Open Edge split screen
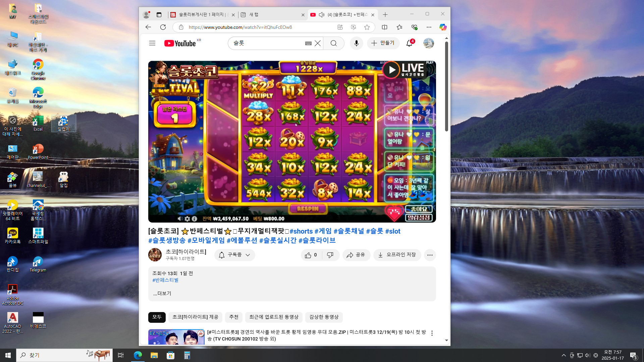This screenshot has height=362, width=644. 385,27
